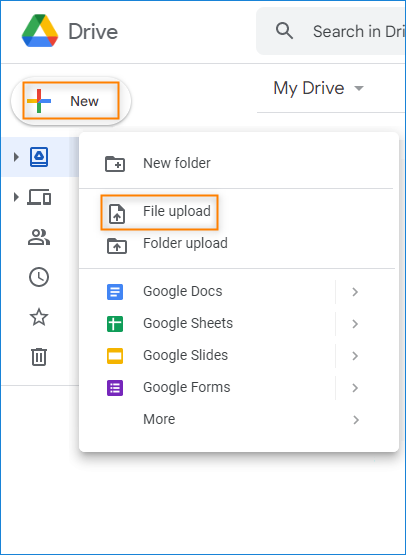Focus the Search in Drive field
Viewport: 406px width, 555px height.
331,31
